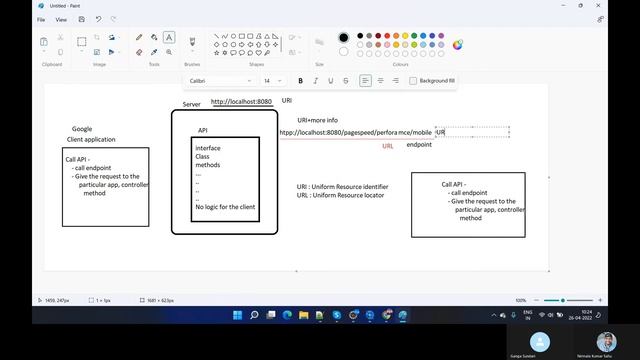Pick the green colour swatch
Viewport: 640px width, 360px height.
(x=414, y=36)
